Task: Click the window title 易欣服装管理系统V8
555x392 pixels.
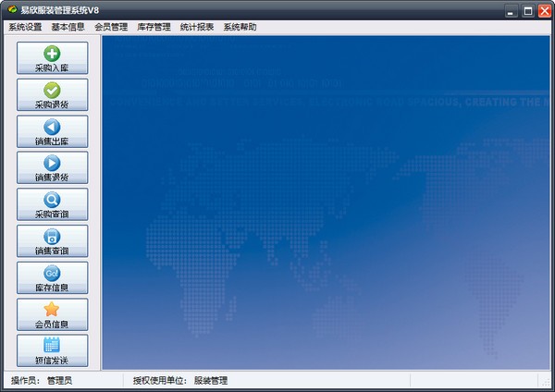Action: point(60,10)
